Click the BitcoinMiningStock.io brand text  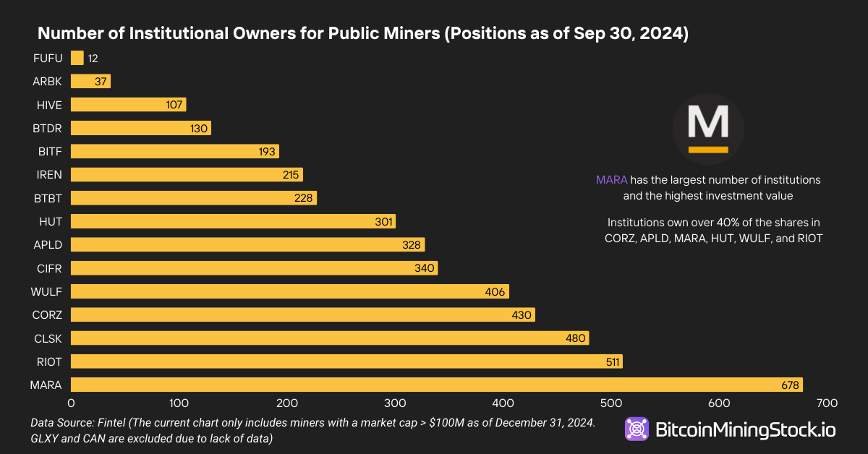coord(745,430)
